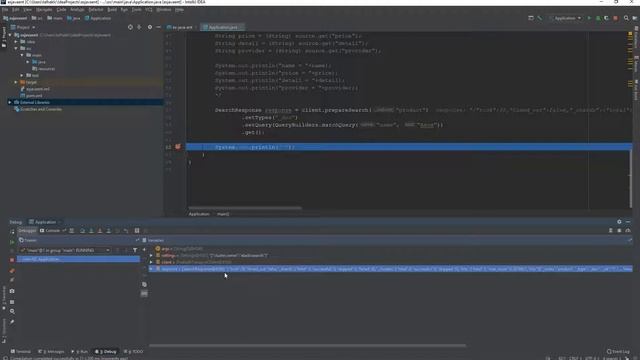640x360 pixels.
Task: Open the Debug tool window button in bottom bar
Action: (x=106, y=351)
